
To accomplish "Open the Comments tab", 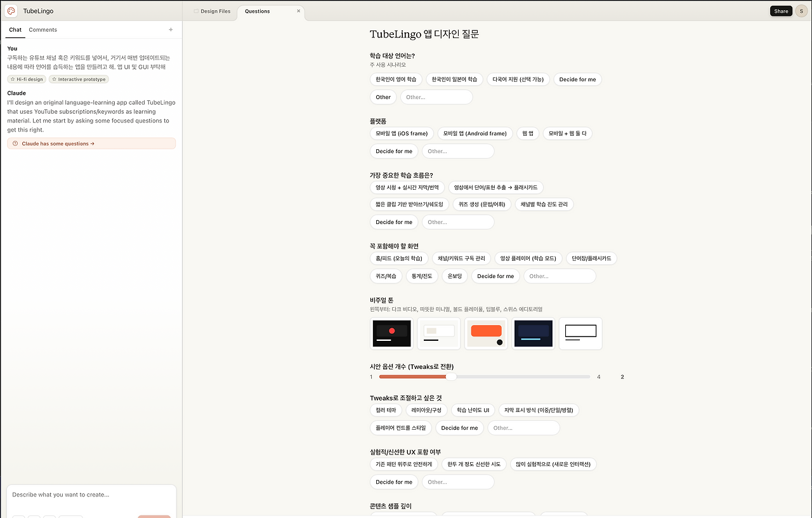I will coord(43,30).
